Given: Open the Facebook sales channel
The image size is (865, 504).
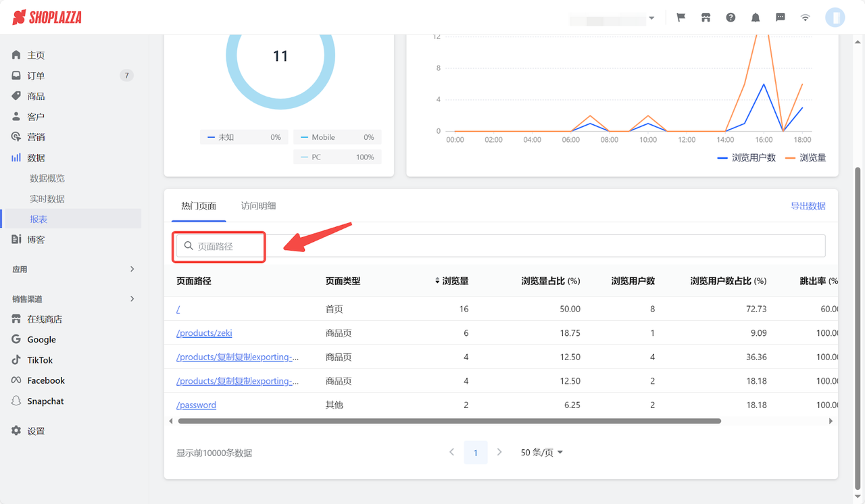Looking at the screenshot, I should pyautogui.click(x=47, y=380).
